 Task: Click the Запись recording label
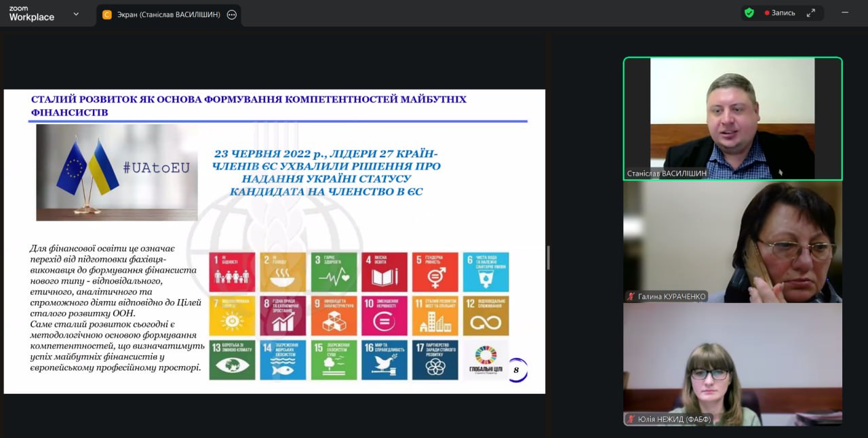783,13
